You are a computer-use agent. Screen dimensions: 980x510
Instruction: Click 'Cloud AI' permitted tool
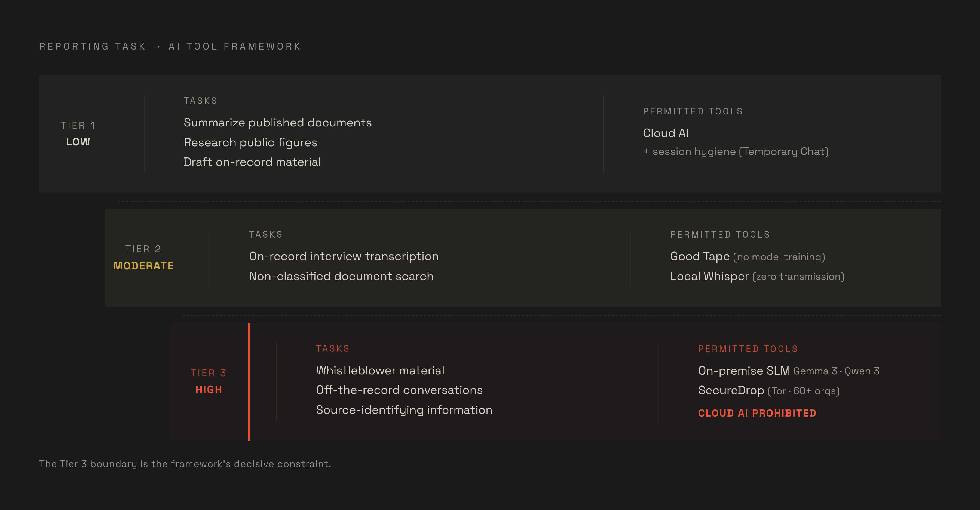click(x=666, y=133)
